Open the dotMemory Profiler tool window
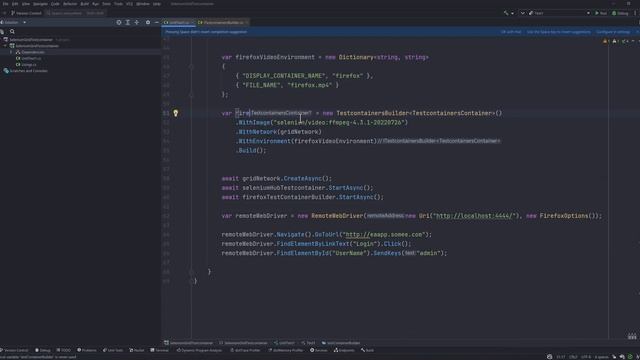Screen dimensions: 640x360 tap(286, 350)
